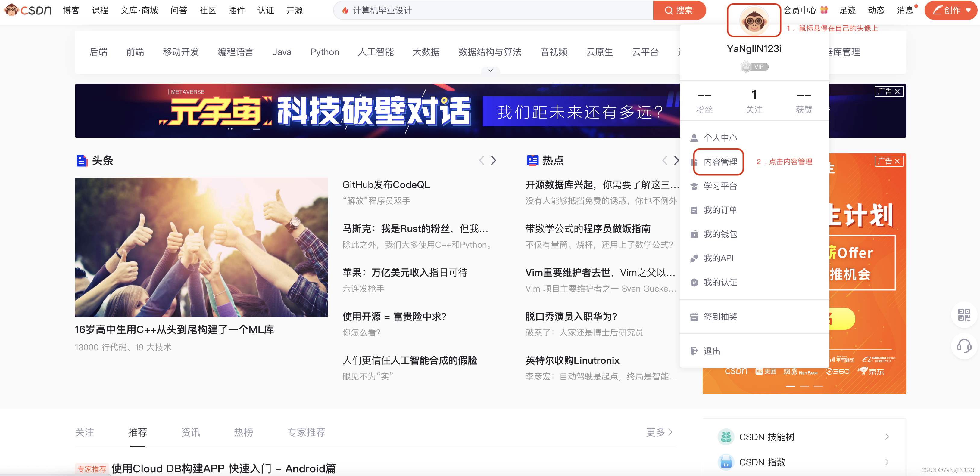This screenshot has width=980, height=476.
Task: Go to next 头条 page arrow
Action: tap(493, 160)
